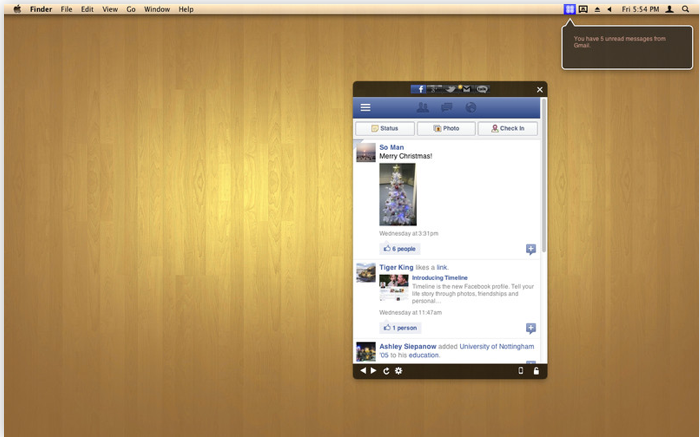Click the 'Wednesday at 3:31pm' timestamp
This screenshot has width=700, height=437.
click(x=409, y=233)
